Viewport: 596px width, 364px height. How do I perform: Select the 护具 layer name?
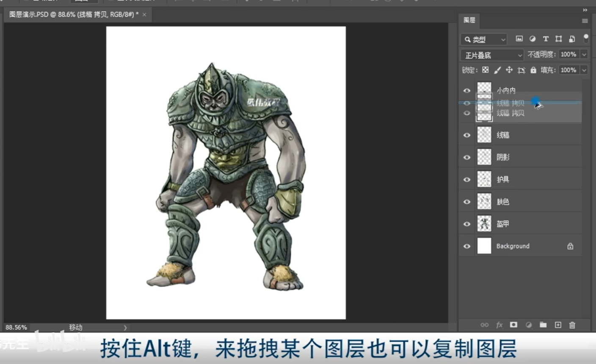pyautogui.click(x=503, y=180)
